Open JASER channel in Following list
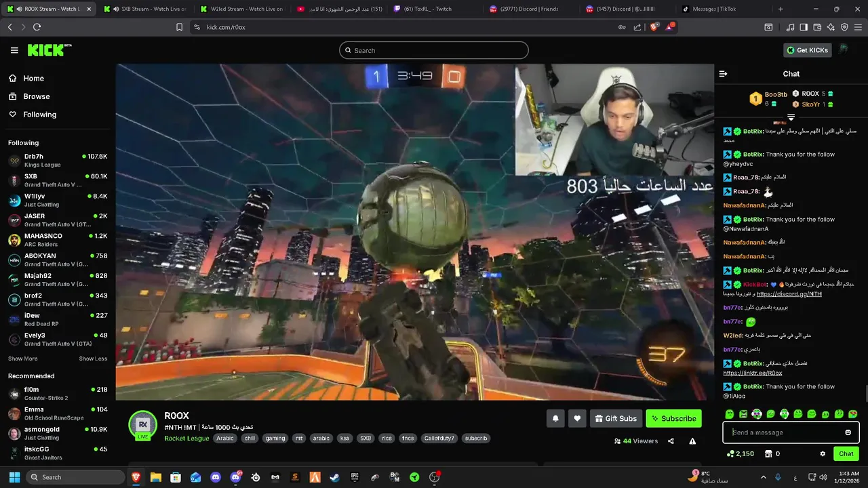Image resolution: width=868 pixels, height=488 pixels. [57, 220]
